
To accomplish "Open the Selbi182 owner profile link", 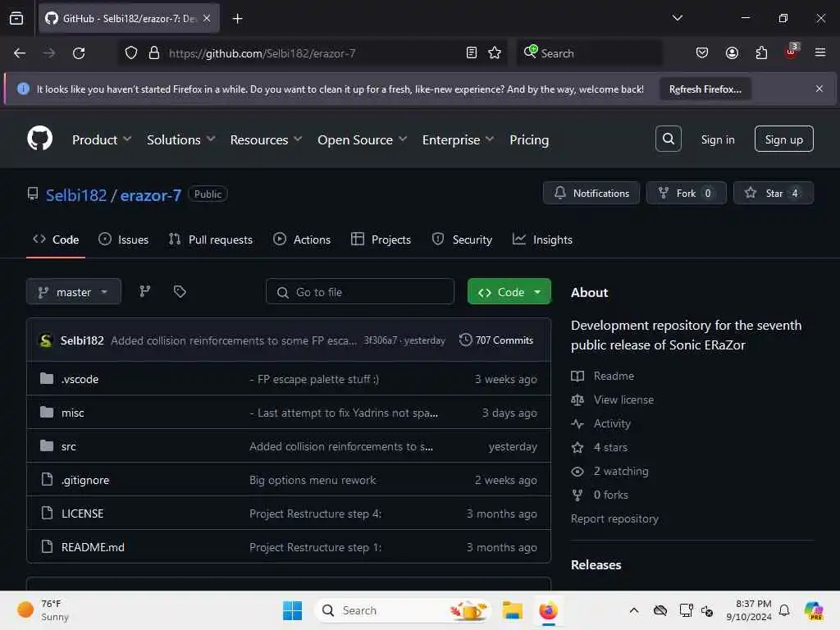I will tap(76, 195).
